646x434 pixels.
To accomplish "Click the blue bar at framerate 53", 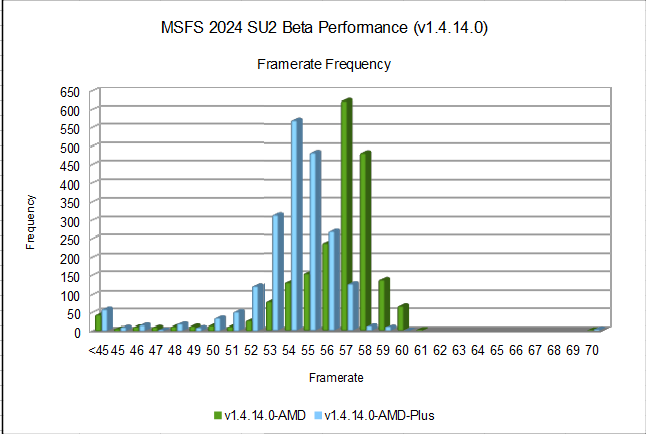I will click(278, 272).
